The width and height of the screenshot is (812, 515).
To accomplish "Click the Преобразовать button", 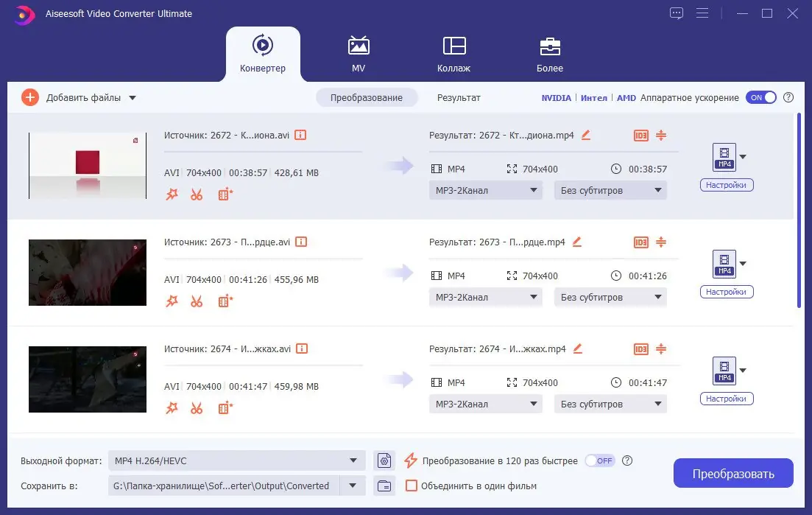I will pos(733,473).
